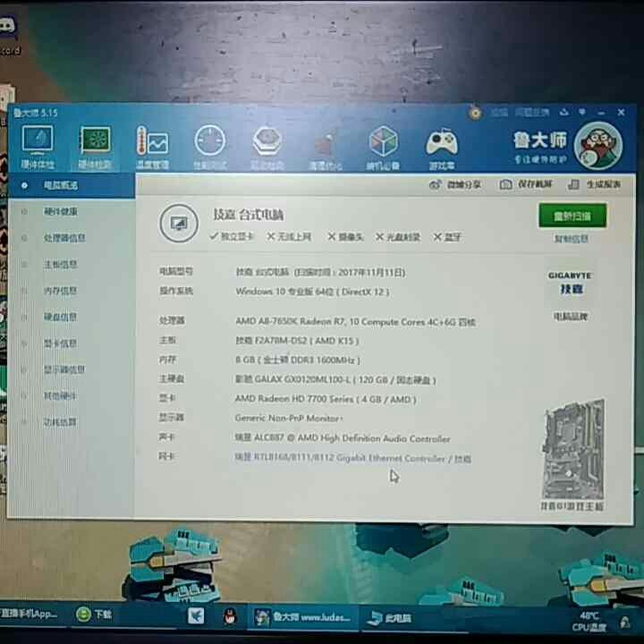Open the QQ penguin taskbar icon

[x=231, y=616]
